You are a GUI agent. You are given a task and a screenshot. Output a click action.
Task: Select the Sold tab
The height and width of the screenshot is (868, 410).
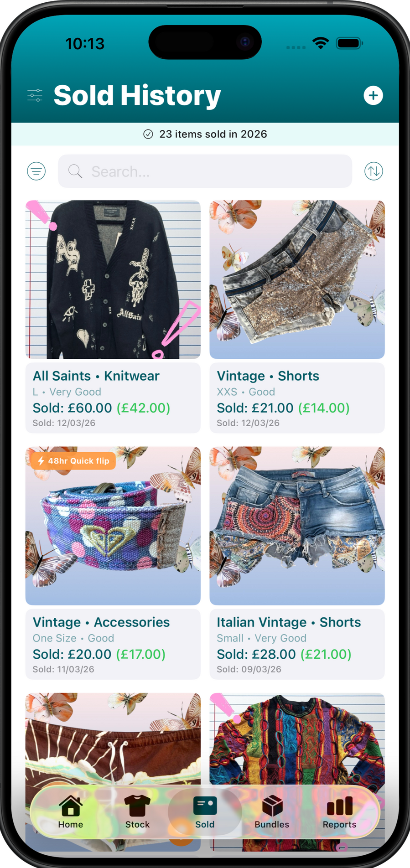[205, 812]
